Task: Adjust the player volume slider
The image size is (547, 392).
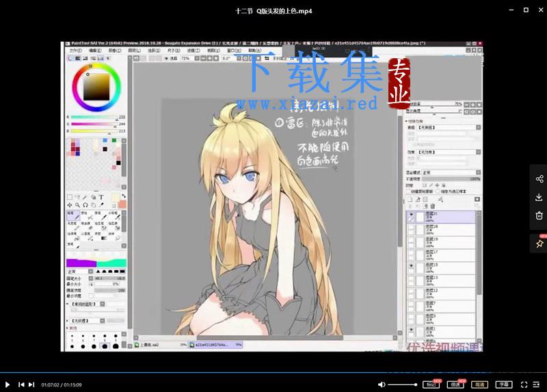Action: tap(402, 384)
